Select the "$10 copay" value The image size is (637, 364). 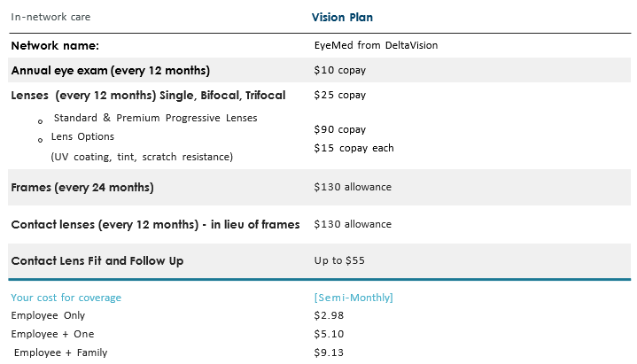click(x=340, y=70)
